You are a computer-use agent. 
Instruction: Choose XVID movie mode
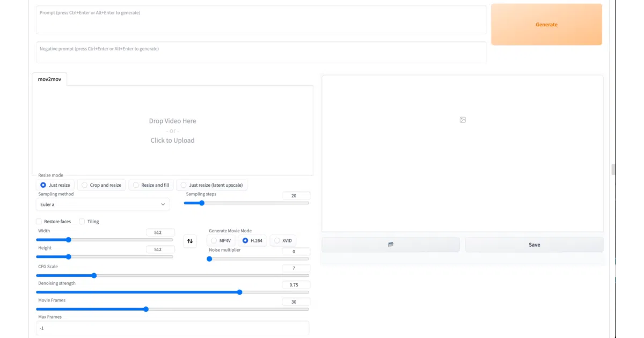point(283,241)
